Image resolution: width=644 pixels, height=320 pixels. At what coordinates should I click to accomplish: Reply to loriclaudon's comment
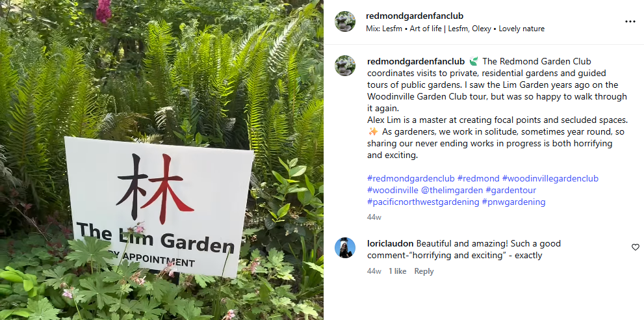(424, 271)
